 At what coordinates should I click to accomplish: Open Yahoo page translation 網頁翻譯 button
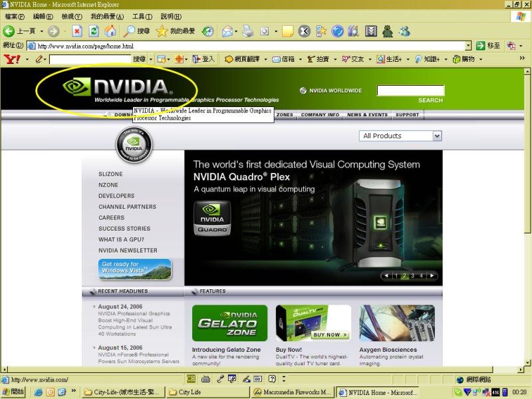(242, 59)
